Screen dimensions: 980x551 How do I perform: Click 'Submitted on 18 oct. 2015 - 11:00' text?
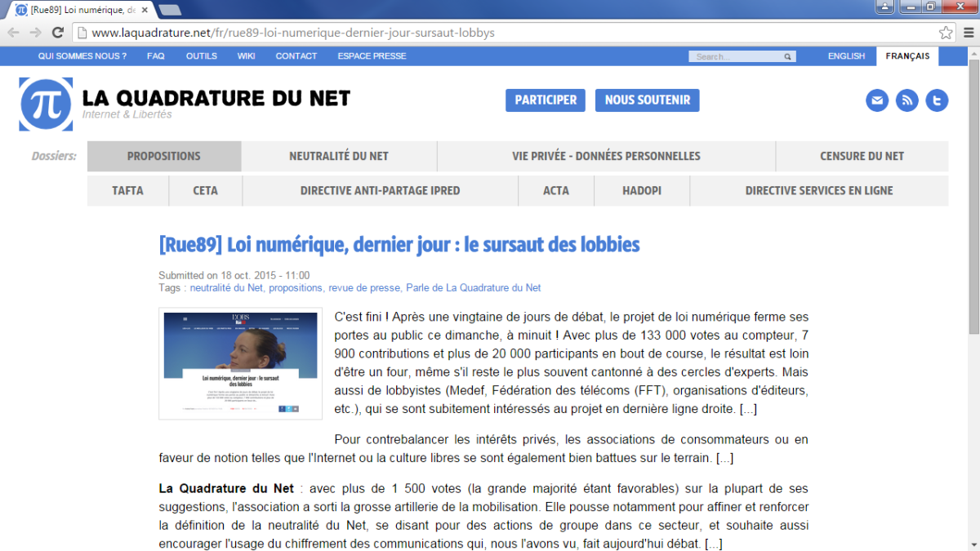click(x=234, y=276)
